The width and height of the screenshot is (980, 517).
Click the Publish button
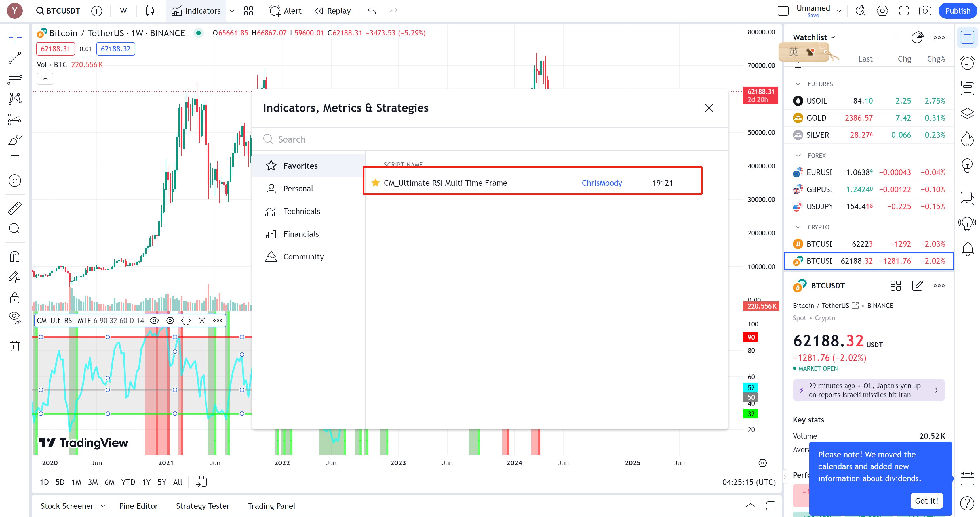(957, 11)
